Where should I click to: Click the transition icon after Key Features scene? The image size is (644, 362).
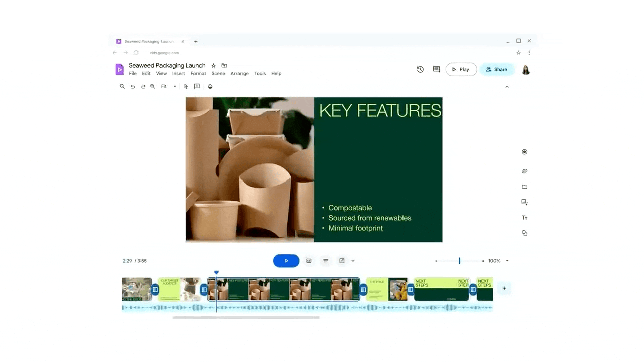[x=363, y=289]
